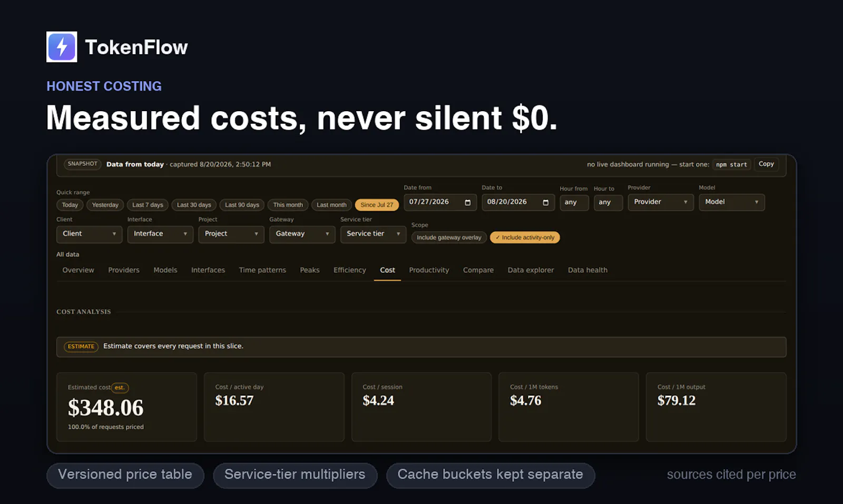The width and height of the screenshot is (843, 504).
Task: Click the $348.06 estimated cost value
Action: coord(105,408)
